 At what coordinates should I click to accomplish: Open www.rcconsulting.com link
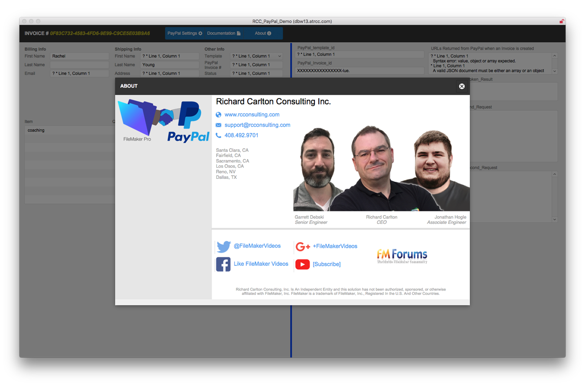pos(252,115)
